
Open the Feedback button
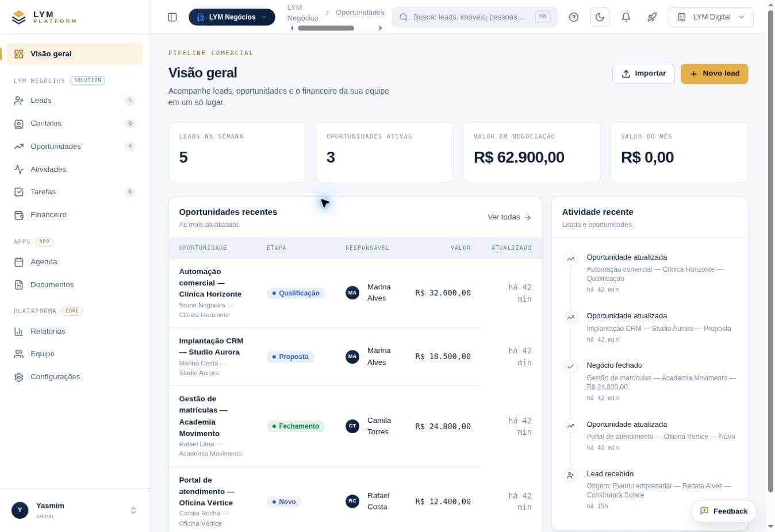tap(724, 511)
